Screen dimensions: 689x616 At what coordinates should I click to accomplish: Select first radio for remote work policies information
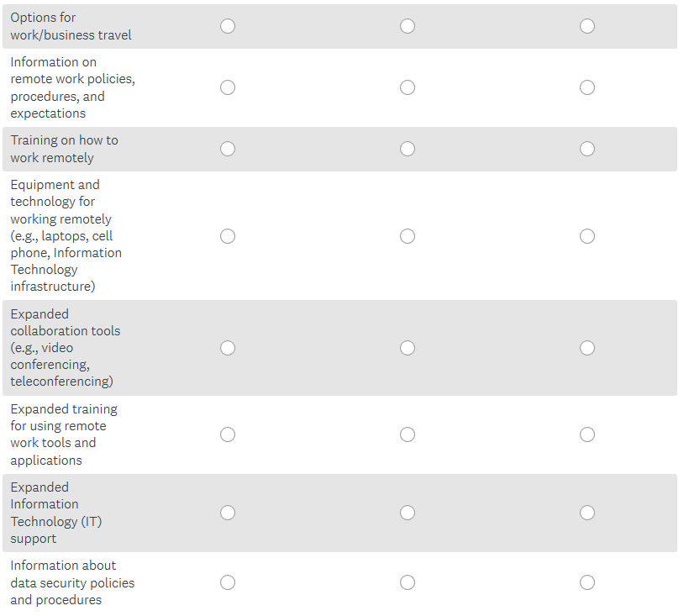[228, 87]
